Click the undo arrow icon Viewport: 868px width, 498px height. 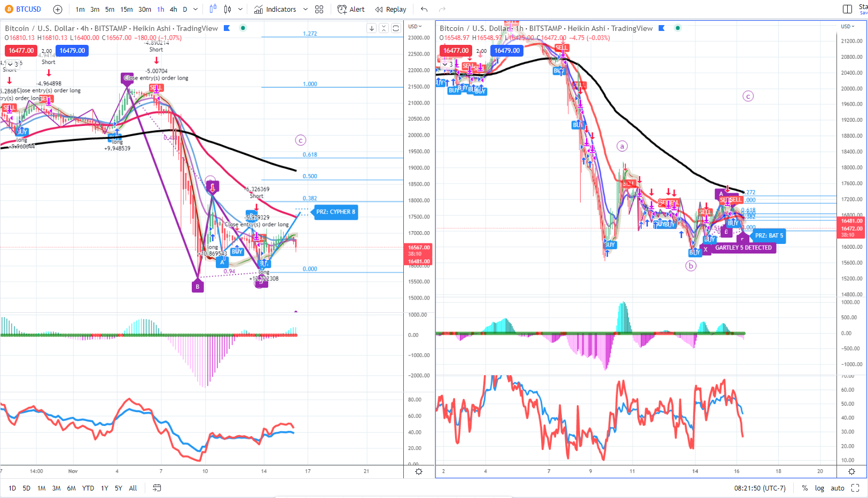coord(424,9)
